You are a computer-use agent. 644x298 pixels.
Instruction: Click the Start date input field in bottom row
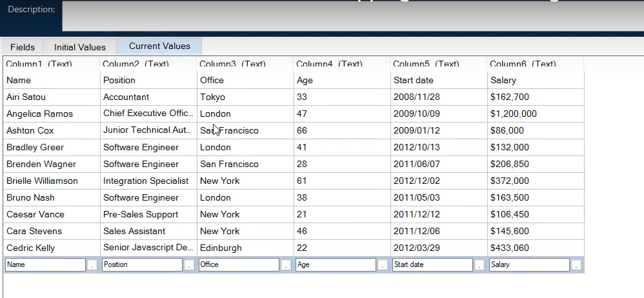(432, 264)
